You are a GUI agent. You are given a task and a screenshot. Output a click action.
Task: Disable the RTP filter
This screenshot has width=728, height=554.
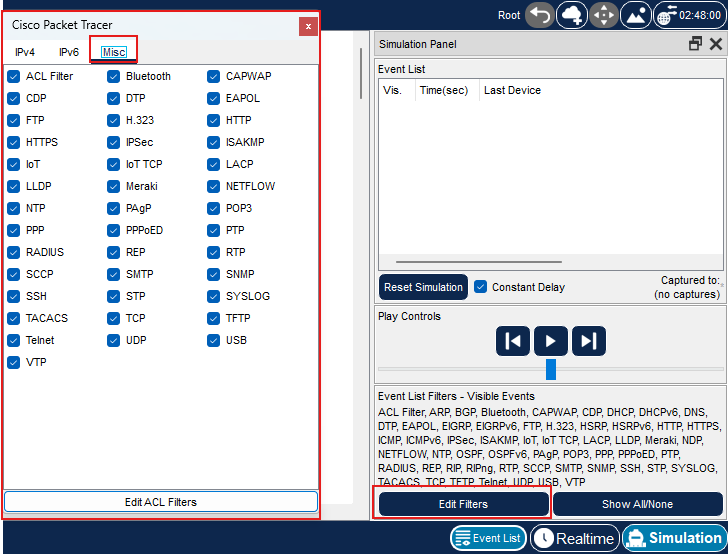pyautogui.click(x=213, y=252)
